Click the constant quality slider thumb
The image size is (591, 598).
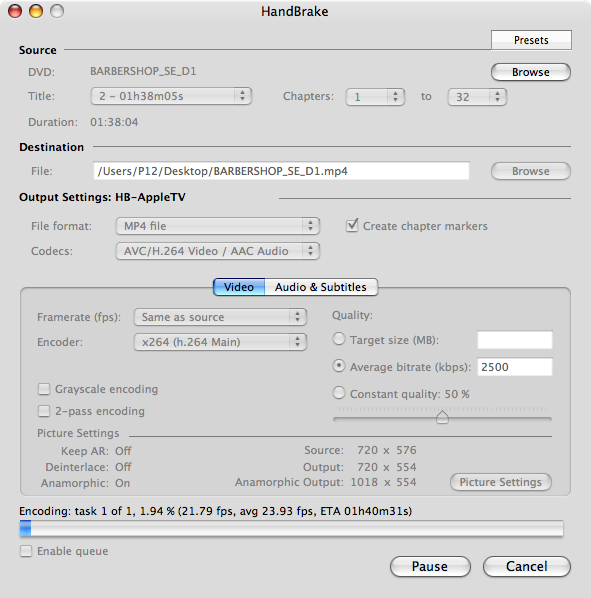click(x=442, y=417)
